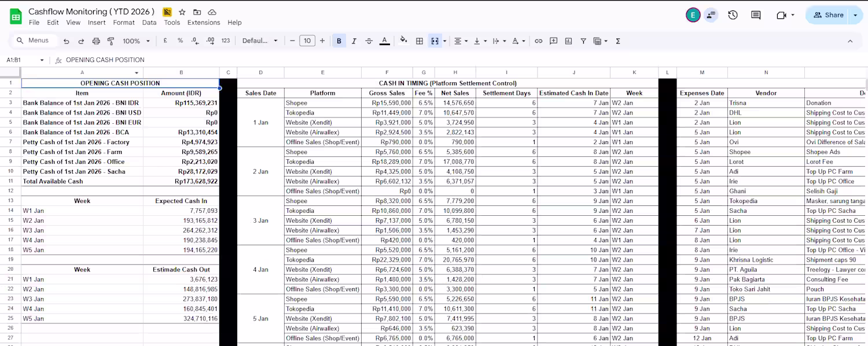Click the Redo icon in the toolbar
The image size is (868, 346).
81,41
